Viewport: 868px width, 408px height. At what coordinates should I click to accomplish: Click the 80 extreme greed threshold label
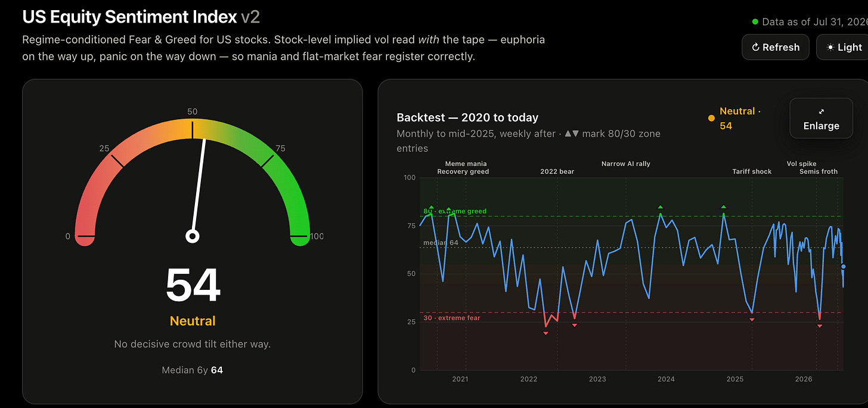point(455,211)
